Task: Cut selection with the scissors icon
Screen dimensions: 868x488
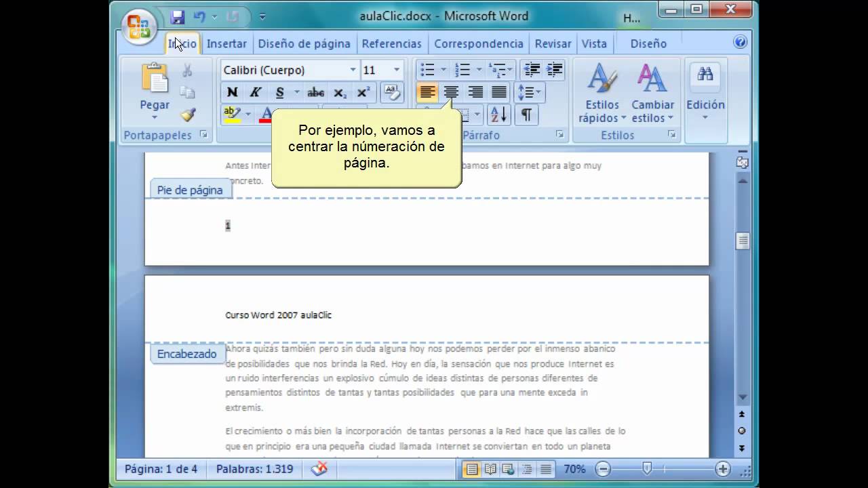Action: (x=187, y=70)
